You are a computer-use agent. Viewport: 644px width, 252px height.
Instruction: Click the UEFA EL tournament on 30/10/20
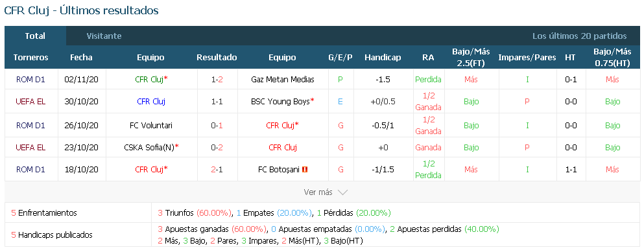pyautogui.click(x=30, y=101)
